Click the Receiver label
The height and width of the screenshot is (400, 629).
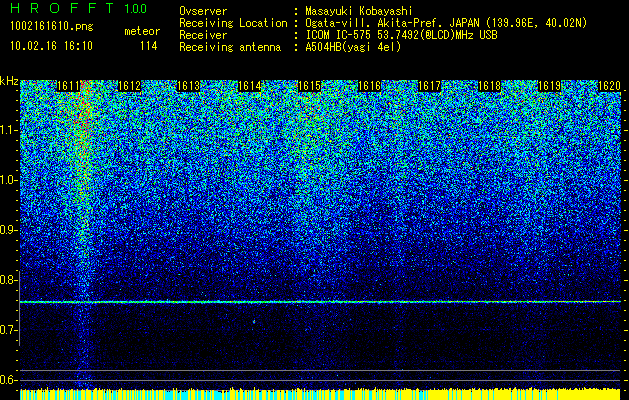(x=203, y=35)
